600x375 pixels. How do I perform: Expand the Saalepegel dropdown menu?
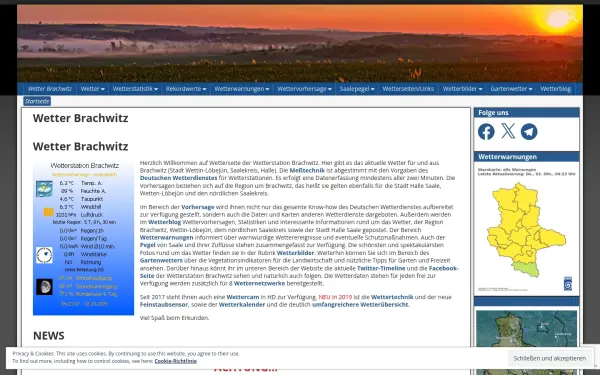pos(357,89)
